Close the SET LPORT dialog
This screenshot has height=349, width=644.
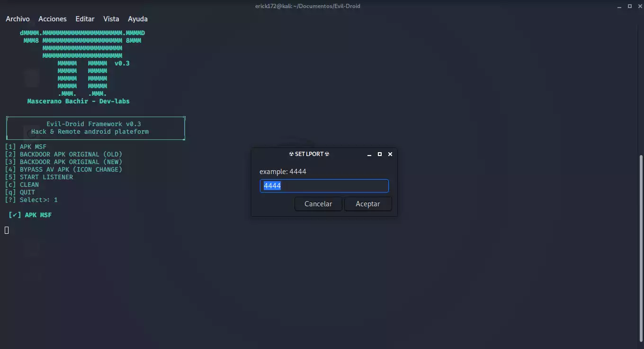coord(390,154)
